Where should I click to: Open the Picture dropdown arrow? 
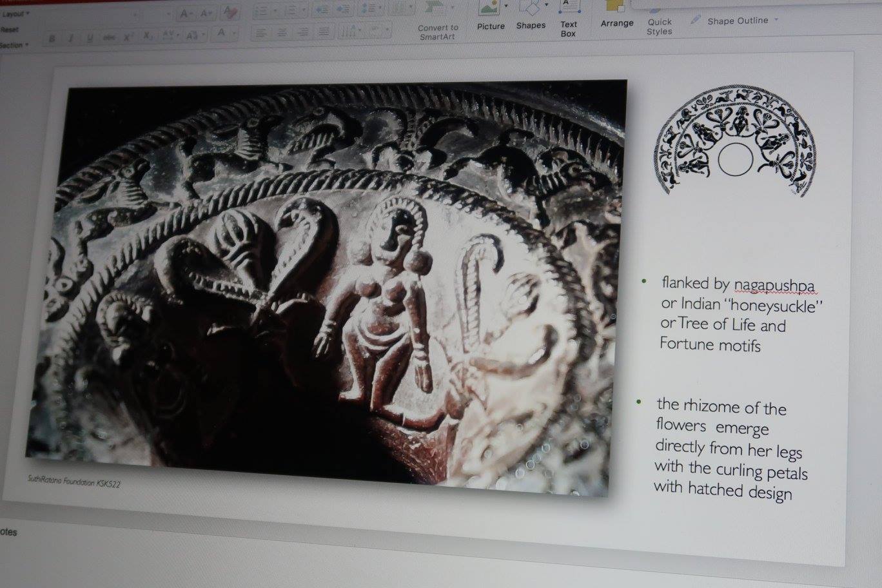(x=506, y=6)
